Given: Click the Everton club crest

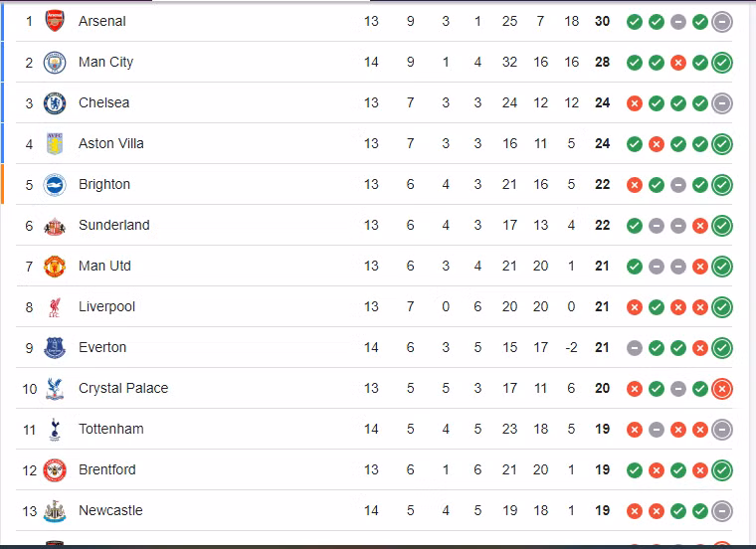Looking at the screenshot, I should (55, 347).
